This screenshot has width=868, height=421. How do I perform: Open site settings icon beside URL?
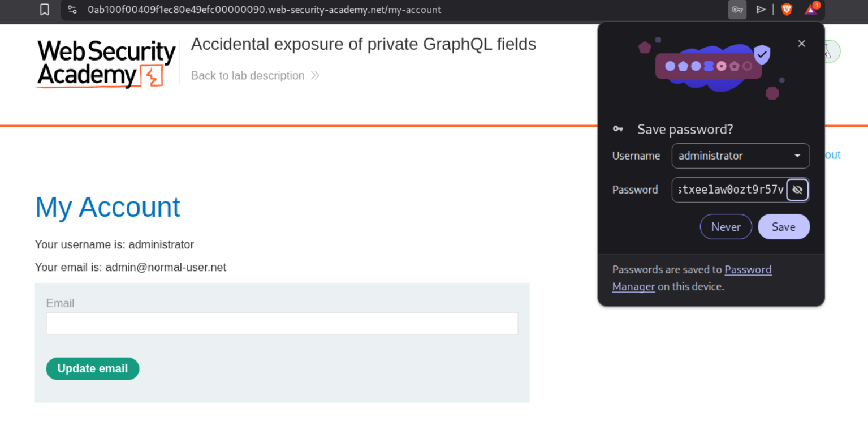tap(72, 10)
